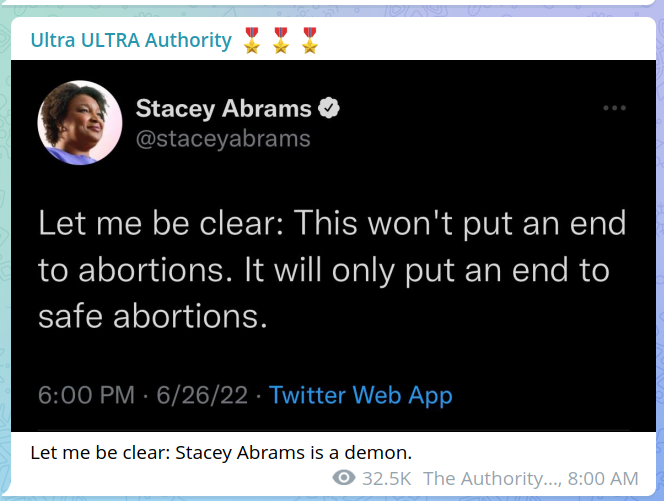The width and height of the screenshot is (664, 501).
Task: Click the 'safe abortions.' line of tweet
Action: point(154,316)
